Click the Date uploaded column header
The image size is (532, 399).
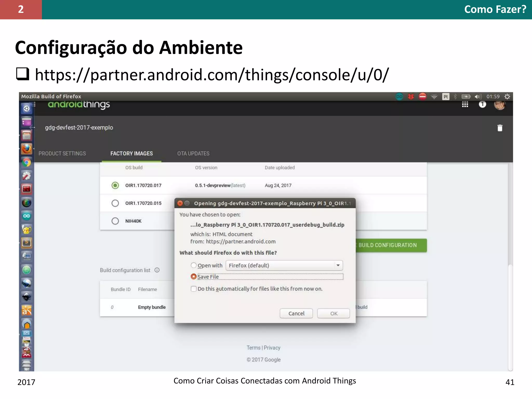[280, 168]
